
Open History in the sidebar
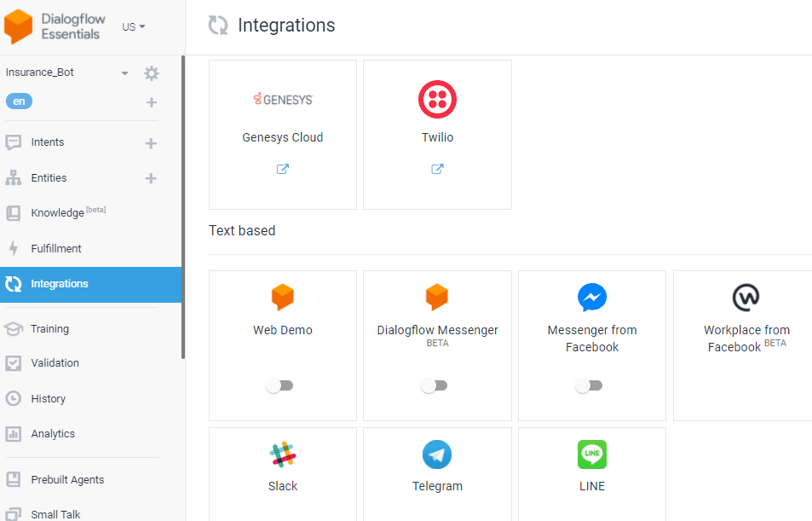coord(49,399)
